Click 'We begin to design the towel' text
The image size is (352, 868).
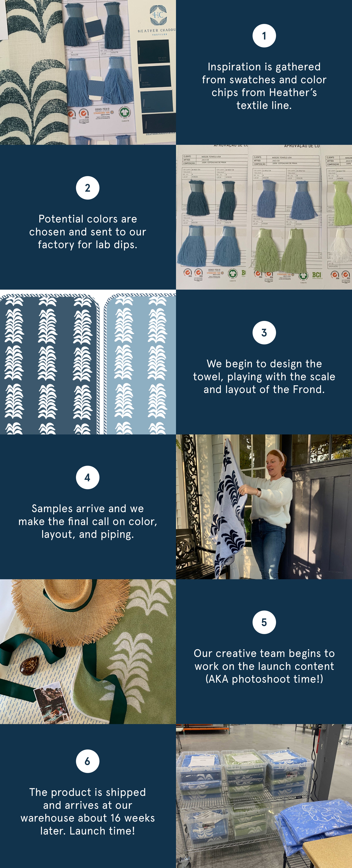pyautogui.click(x=264, y=376)
